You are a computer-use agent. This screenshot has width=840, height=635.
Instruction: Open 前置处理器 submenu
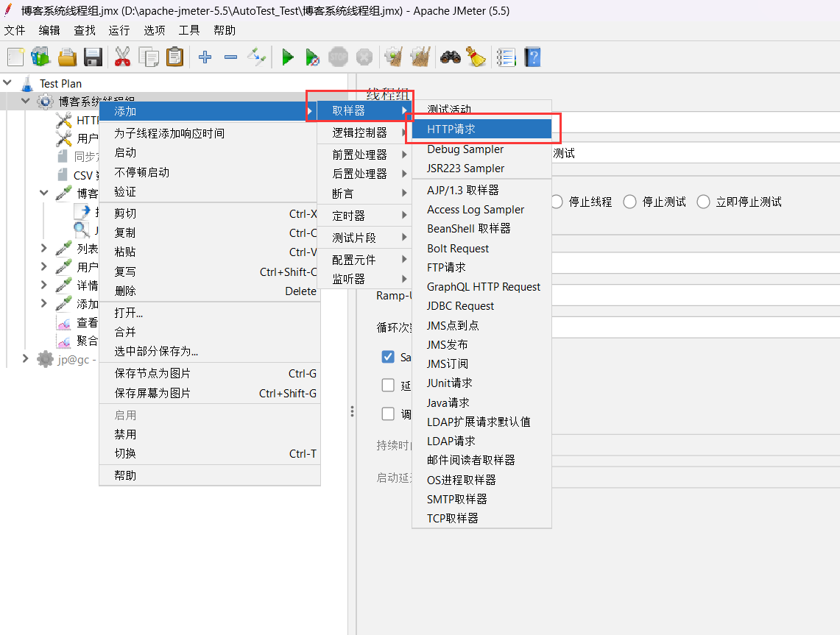pyautogui.click(x=364, y=155)
